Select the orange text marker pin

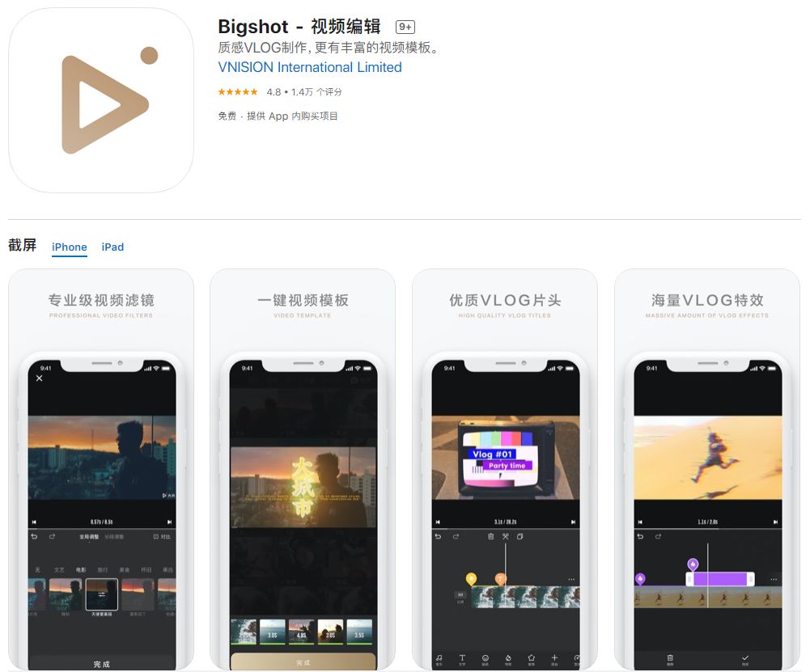tap(501, 579)
